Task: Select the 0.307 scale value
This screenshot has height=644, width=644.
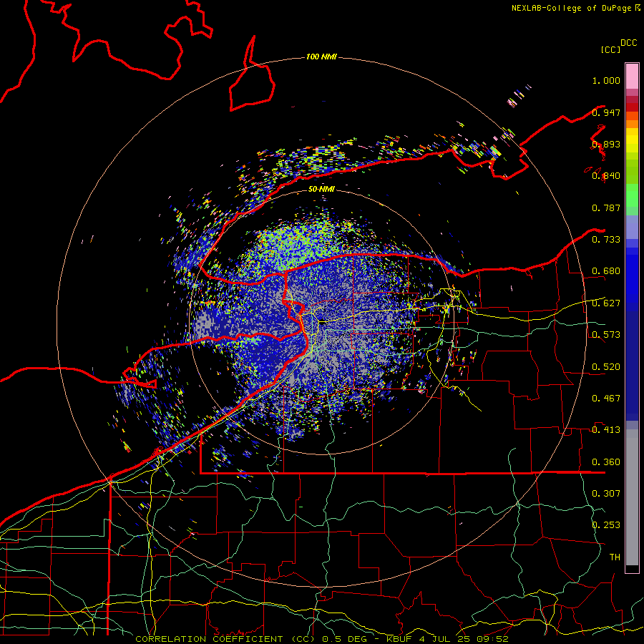Action: (606, 494)
